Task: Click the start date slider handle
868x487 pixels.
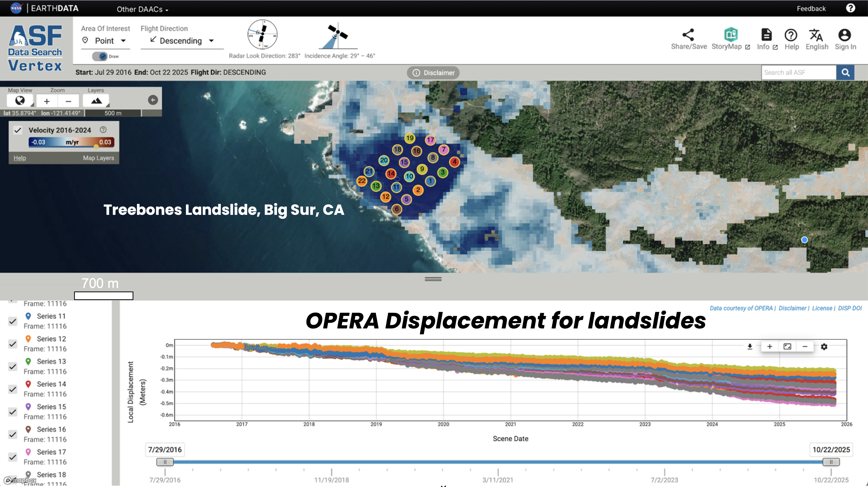Action: [x=165, y=462]
